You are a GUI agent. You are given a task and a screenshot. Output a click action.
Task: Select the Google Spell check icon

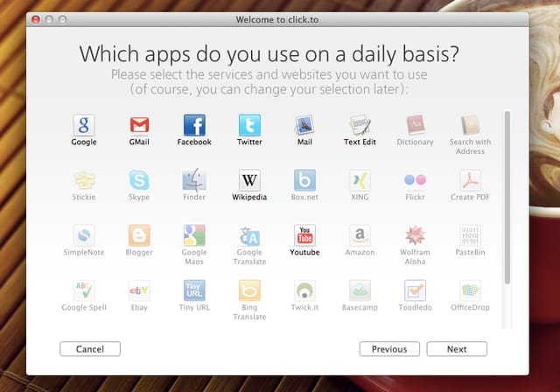[x=84, y=290]
